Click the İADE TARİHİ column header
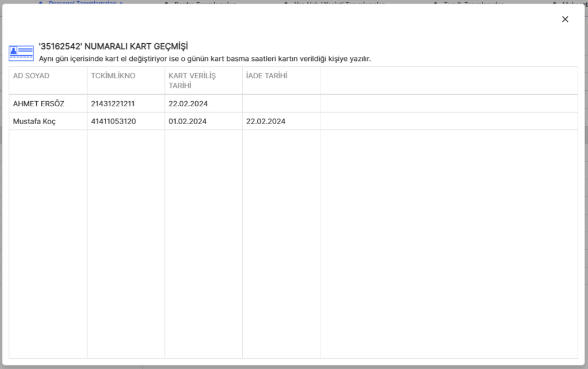This screenshot has width=588, height=369. (266, 76)
